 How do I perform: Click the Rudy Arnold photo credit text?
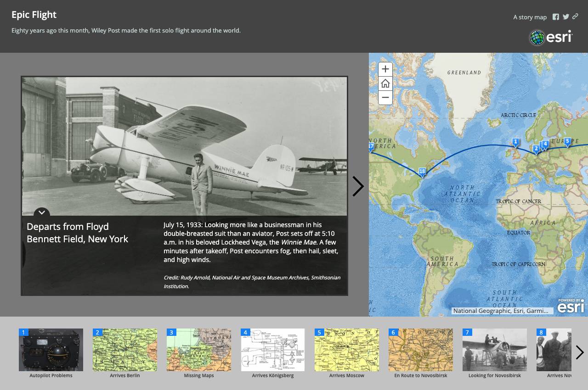point(252,282)
